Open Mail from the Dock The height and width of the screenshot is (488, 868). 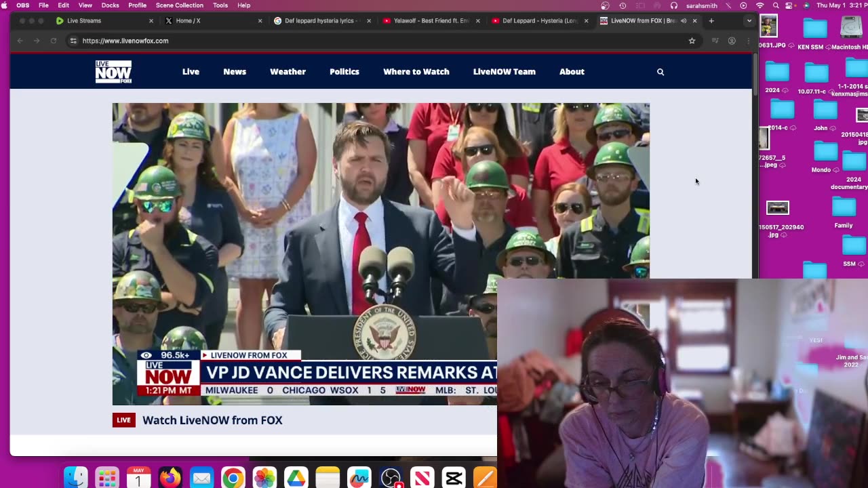[201, 478]
